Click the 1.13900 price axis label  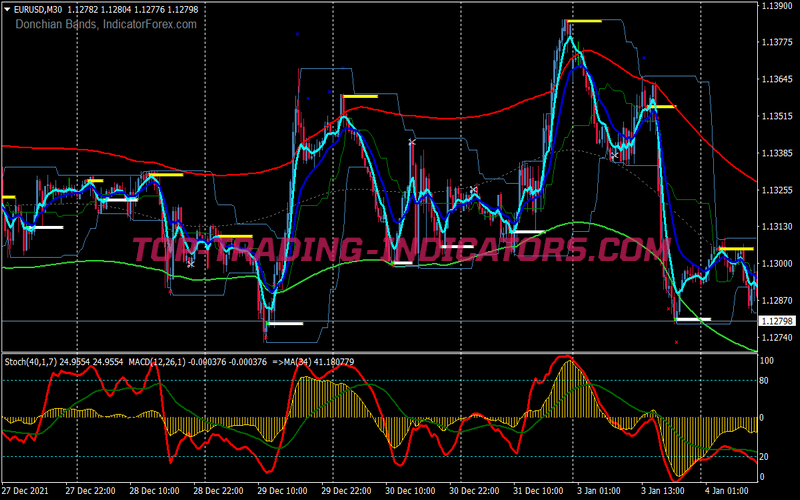point(776,6)
